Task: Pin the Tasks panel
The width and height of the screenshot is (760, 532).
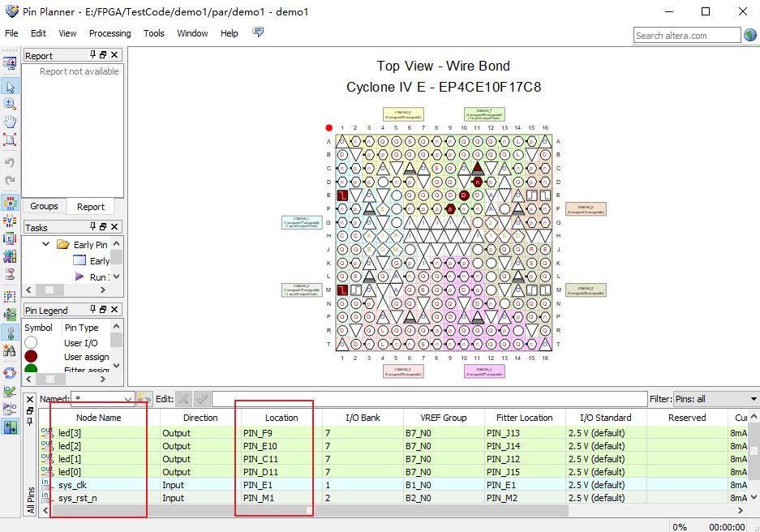Action: (93, 226)
